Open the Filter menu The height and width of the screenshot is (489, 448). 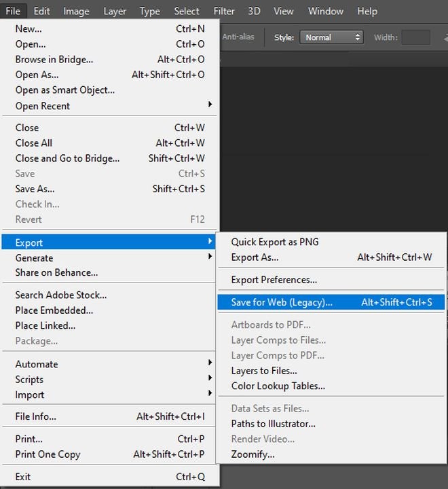[224, 12]
